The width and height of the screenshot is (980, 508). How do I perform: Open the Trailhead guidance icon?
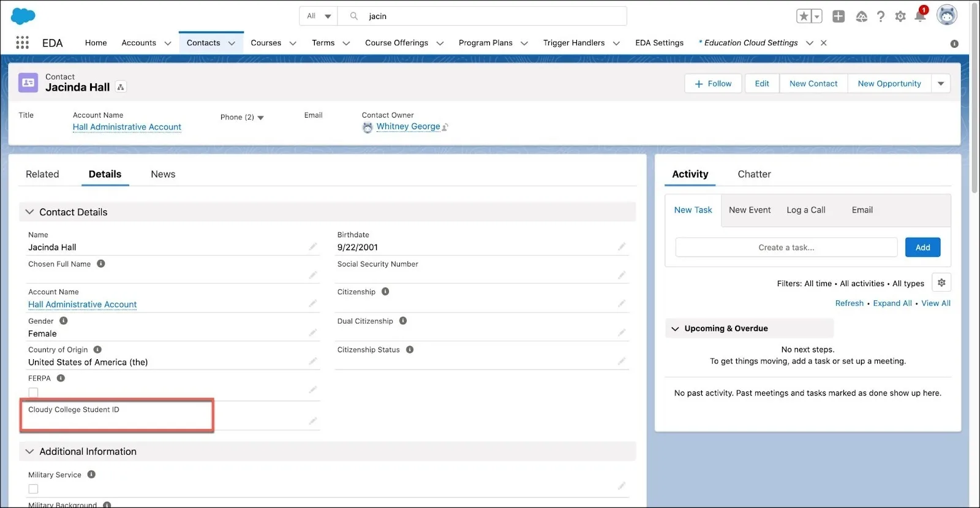click(x=861, y=17)
